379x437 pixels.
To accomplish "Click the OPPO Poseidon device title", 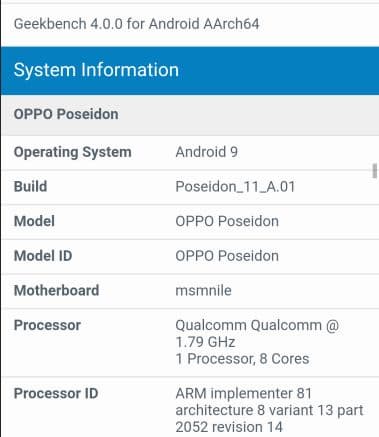I will [x=66, y=114].
